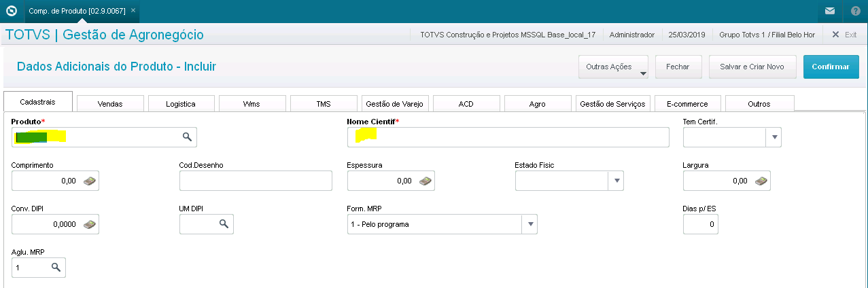Screen dimensions: 868x288
Task: Focus the Nome Cientif input field
Action: click(508, 137)
